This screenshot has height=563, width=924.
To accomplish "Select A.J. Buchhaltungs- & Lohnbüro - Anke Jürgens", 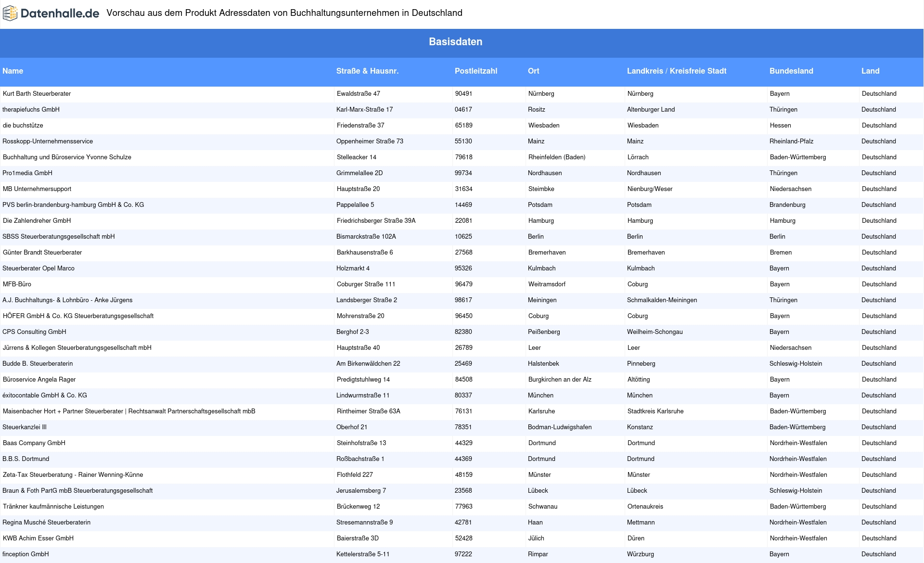I will tap(67, 300).
